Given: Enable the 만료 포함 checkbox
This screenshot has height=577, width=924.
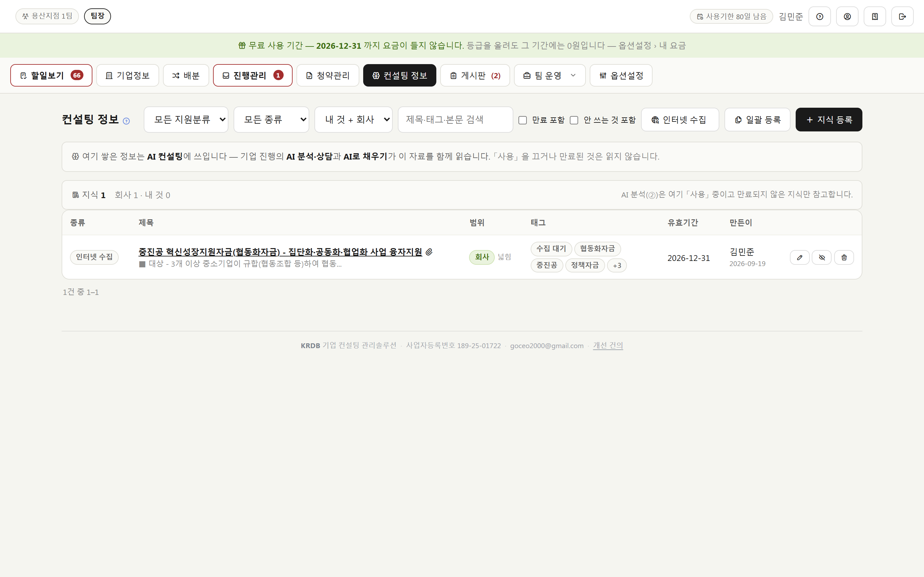Looking at the screenshot, I should tap(523, 120).
